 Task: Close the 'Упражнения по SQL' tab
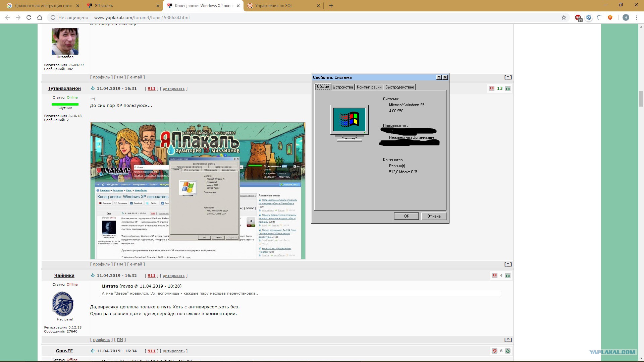tap(318, 6)
